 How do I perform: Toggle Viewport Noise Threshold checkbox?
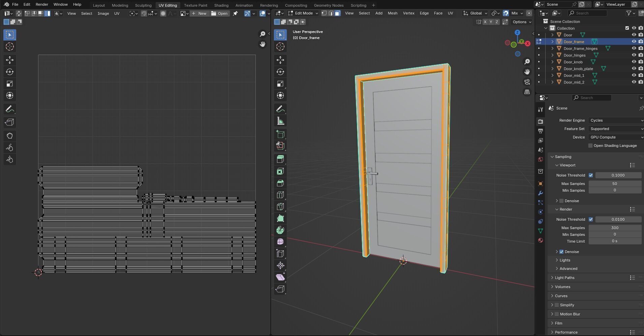(x=590, y=175)
